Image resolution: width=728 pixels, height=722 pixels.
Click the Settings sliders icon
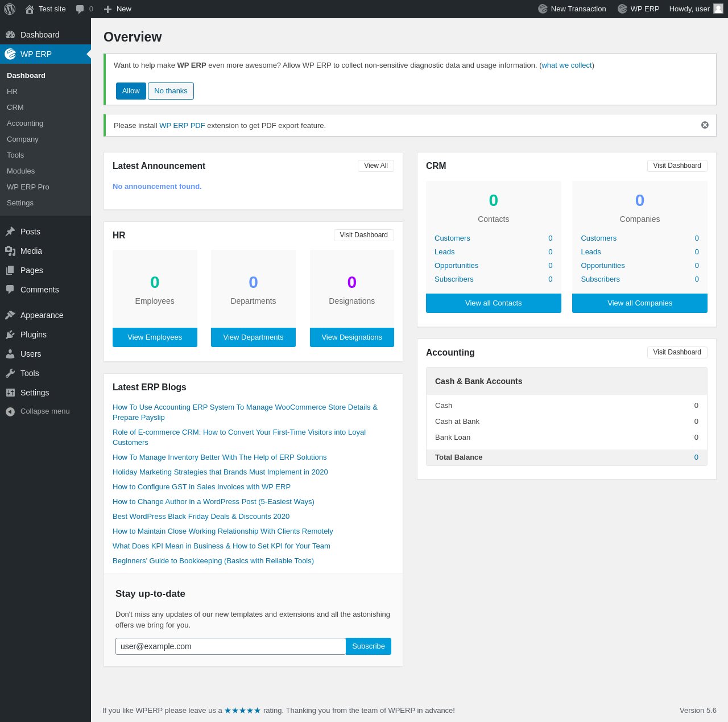coord(10,393)
